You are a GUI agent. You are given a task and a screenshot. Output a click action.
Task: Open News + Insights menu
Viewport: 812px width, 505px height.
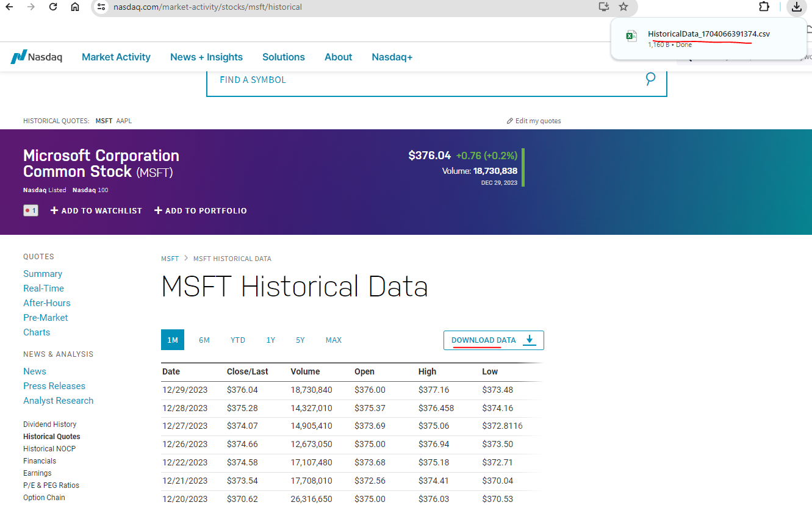coord(206,57)
